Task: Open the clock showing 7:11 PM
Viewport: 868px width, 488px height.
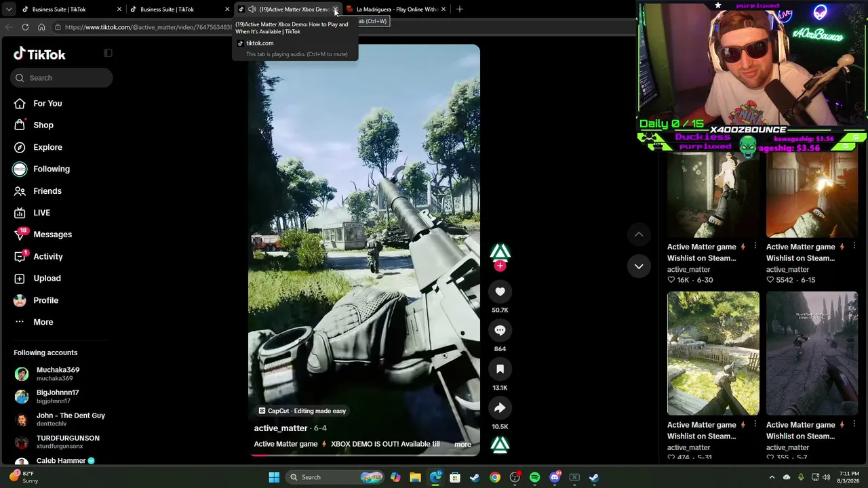Action: click(849, 477)
